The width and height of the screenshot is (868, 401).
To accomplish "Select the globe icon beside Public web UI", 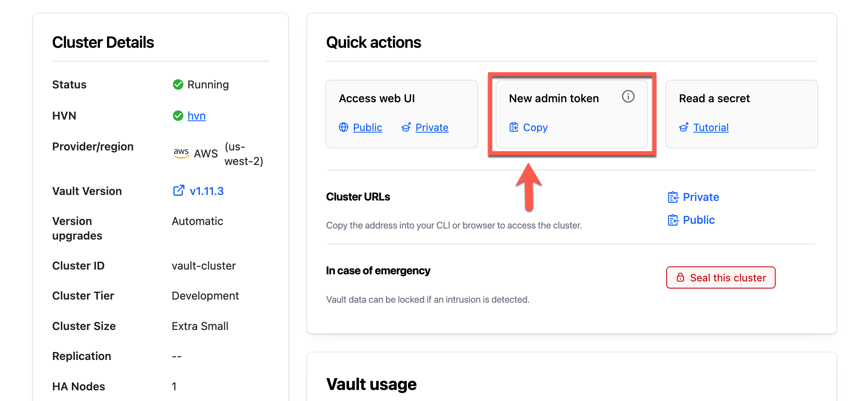I will pos(344,127).
